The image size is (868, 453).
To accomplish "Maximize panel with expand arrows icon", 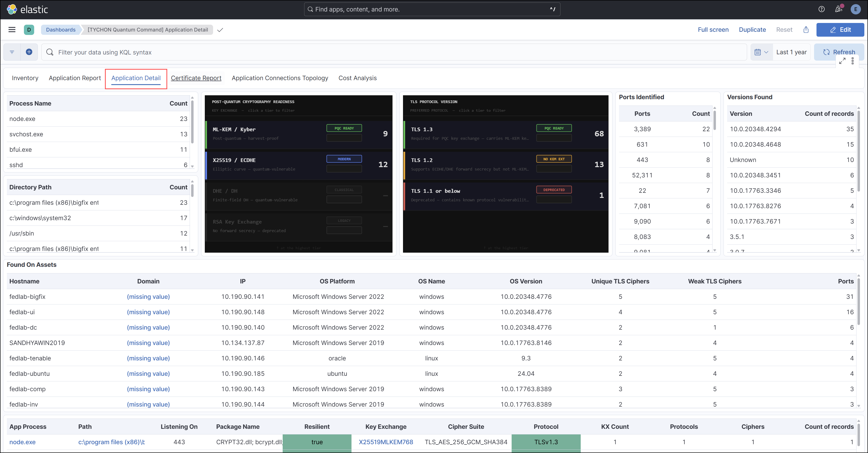I will [x=842, y=61].
